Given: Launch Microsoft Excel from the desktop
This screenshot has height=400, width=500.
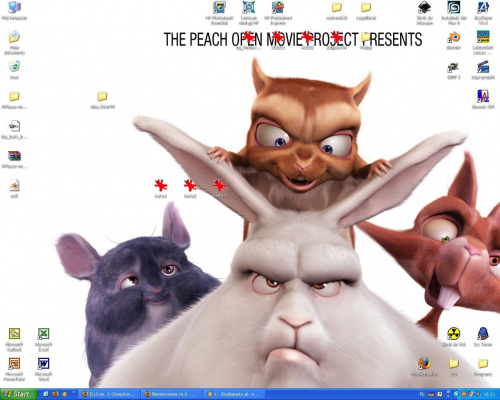Looking at the screenshot, I should tap(43, 334).
